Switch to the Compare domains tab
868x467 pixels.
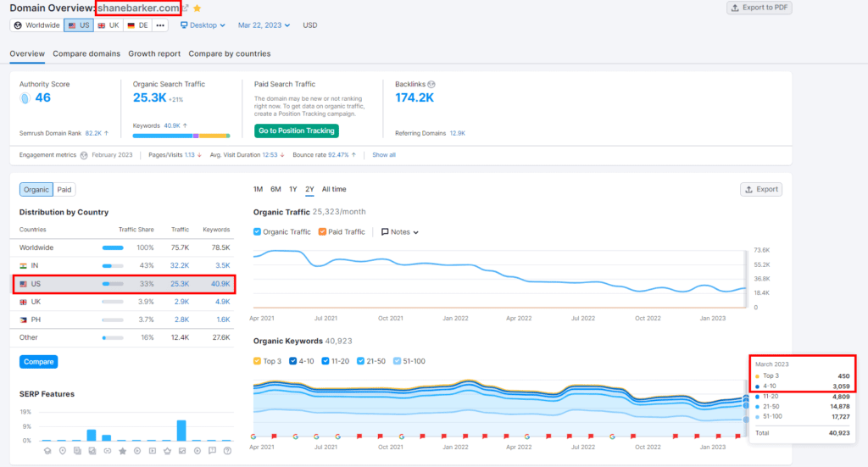86,53
